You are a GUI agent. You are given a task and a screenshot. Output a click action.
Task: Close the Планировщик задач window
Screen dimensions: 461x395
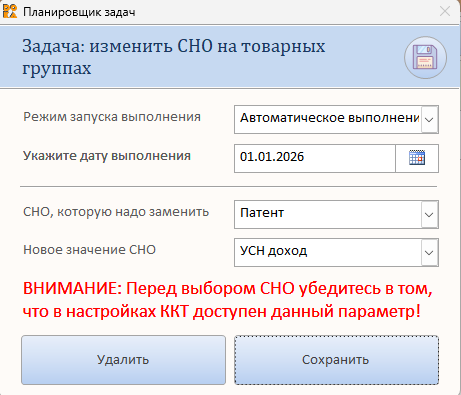pyautogui.click(x=445, y=12)
